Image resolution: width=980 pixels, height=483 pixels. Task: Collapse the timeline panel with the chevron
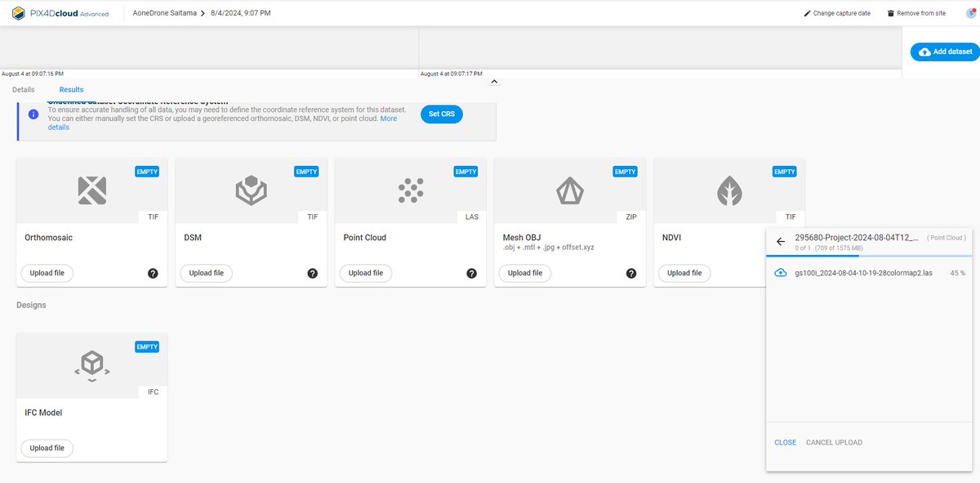click(x=494, y=82)
